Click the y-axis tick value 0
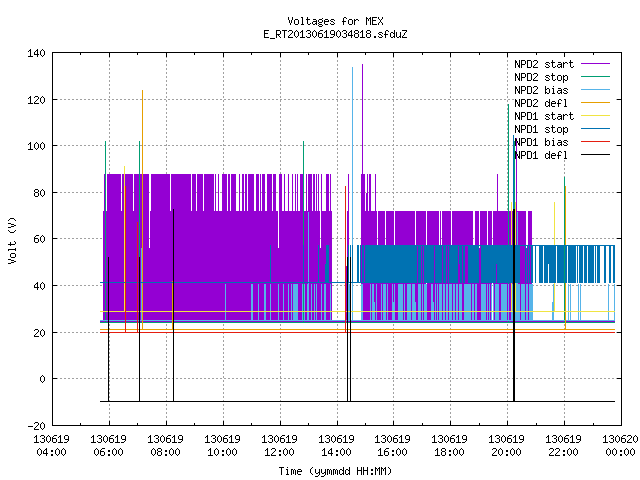This screenshot has height=480, width=640. pyautogui.click(x=42, y=379)
